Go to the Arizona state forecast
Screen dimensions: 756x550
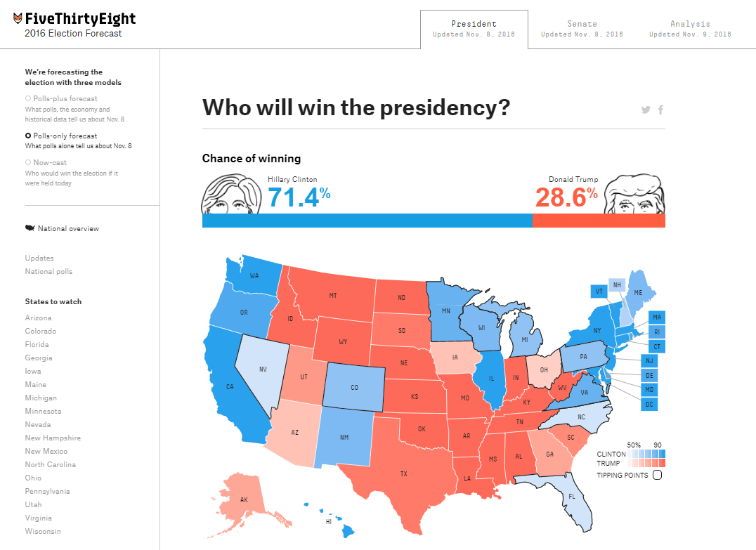point(39,317)
